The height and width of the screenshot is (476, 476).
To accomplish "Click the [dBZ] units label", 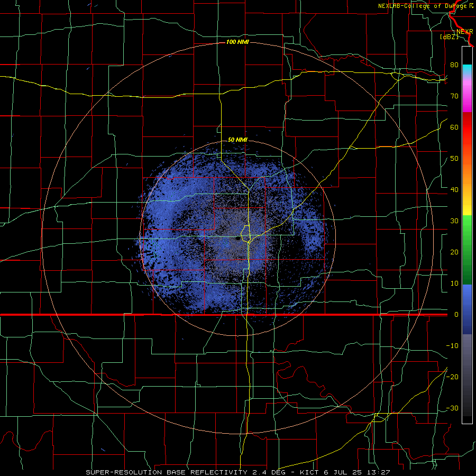I will 449,36.
